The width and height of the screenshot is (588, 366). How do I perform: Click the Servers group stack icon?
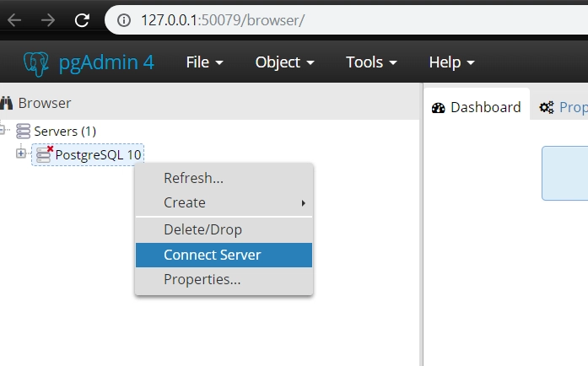tap(23, 132)
